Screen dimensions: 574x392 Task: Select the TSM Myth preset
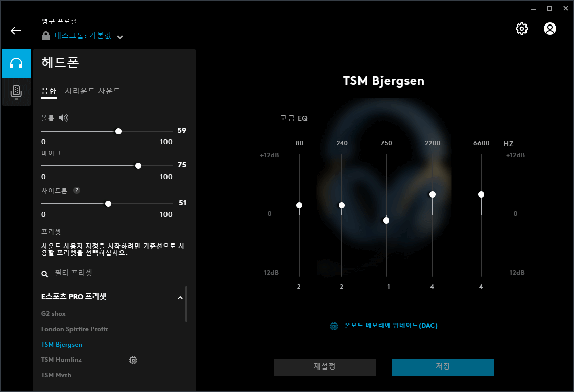56,375
